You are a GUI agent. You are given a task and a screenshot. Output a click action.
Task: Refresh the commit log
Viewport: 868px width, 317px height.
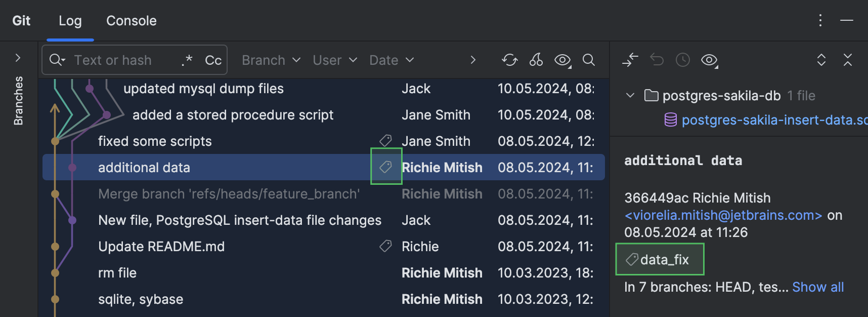[x=510, y=60]
